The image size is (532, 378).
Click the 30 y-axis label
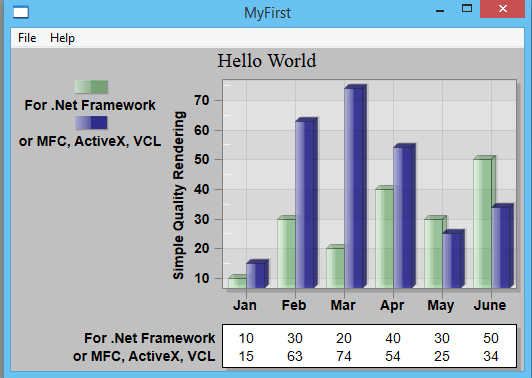coord(202,219)
